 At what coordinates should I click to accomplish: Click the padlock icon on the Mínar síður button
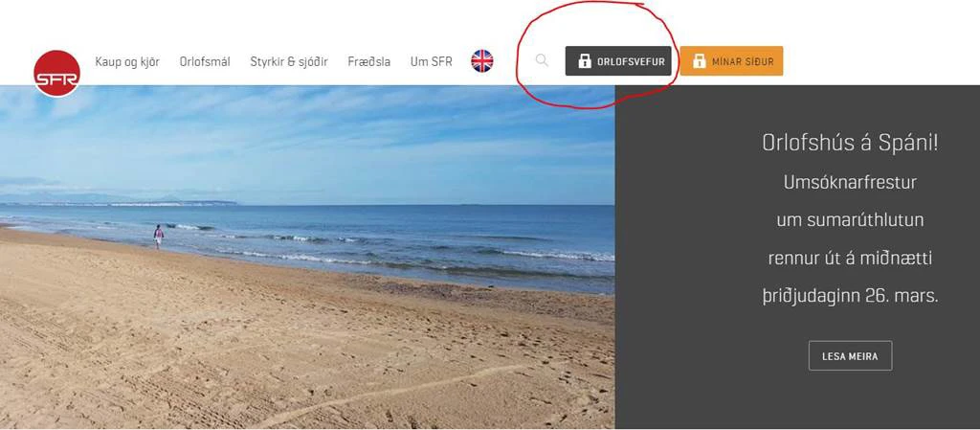700,61
